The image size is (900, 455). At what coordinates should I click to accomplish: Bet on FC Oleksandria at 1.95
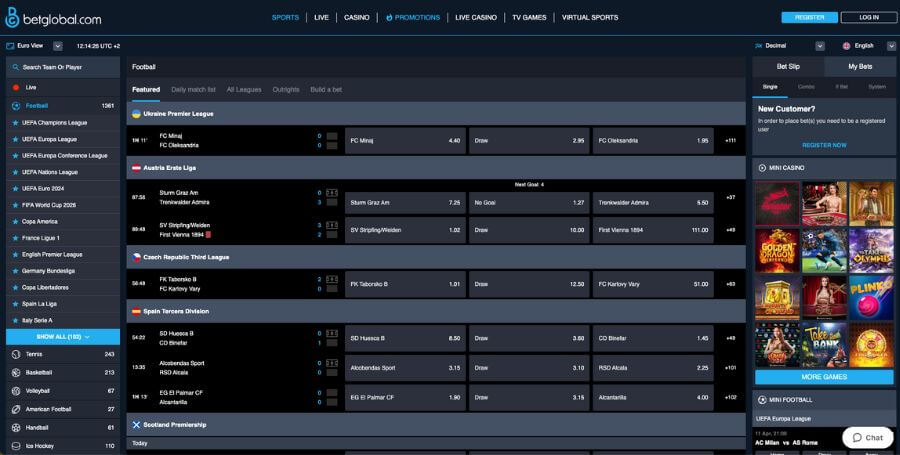(653, 141)
